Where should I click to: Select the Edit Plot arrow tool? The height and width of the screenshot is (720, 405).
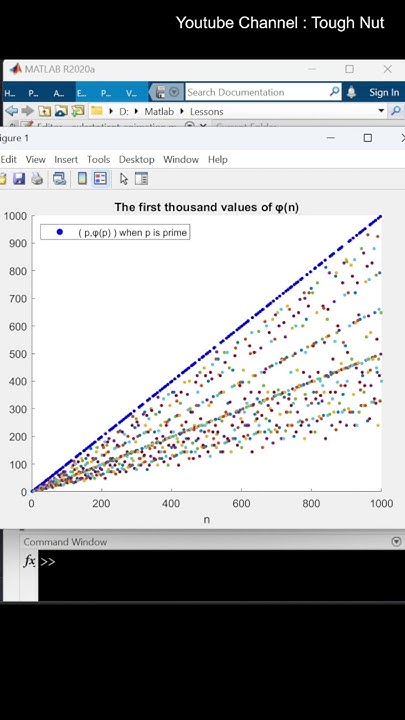(124, 179)
